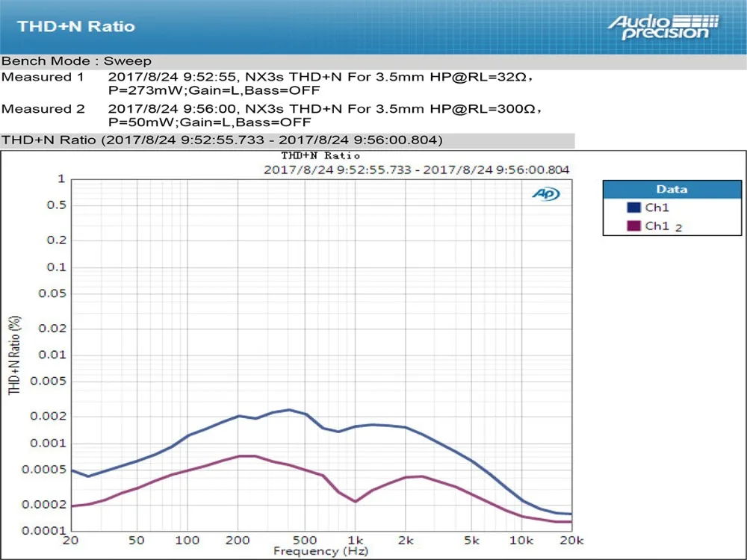Viewport: 747px width, 560px height.
Task: Click the AP watermark icon inside graph
Action: coord(546,194)
